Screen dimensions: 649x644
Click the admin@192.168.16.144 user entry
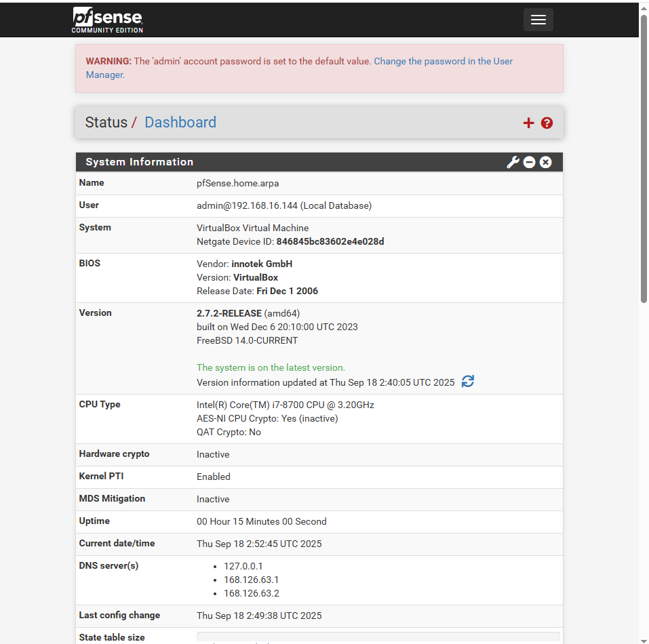(284, 205)
